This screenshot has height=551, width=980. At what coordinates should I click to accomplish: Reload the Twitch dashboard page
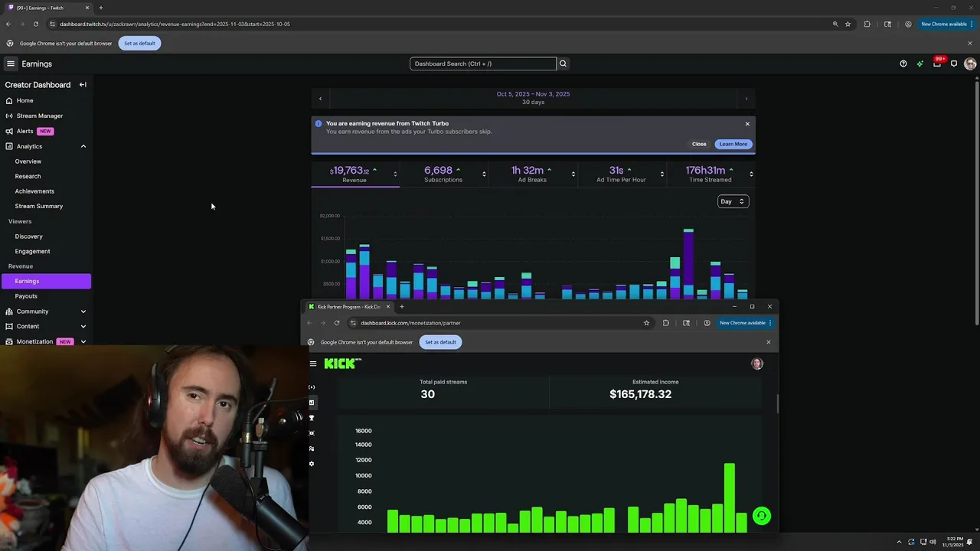point(35,24)
